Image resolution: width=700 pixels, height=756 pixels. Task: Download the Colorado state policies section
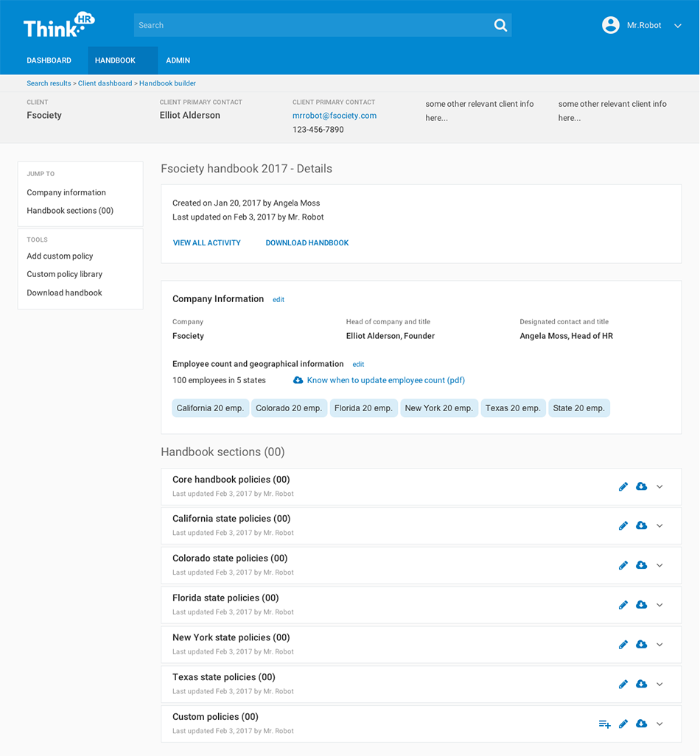coord(641,565)
